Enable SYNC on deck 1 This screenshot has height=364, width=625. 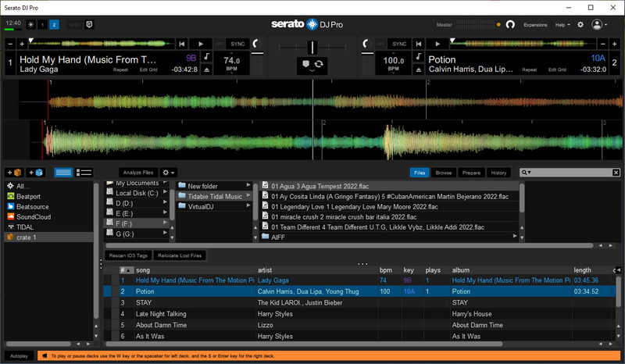(237, 44)
